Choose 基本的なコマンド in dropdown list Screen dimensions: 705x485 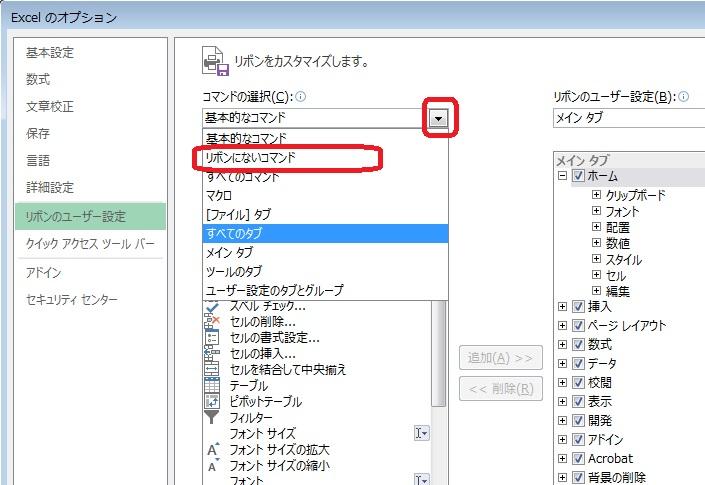point(326,138)
